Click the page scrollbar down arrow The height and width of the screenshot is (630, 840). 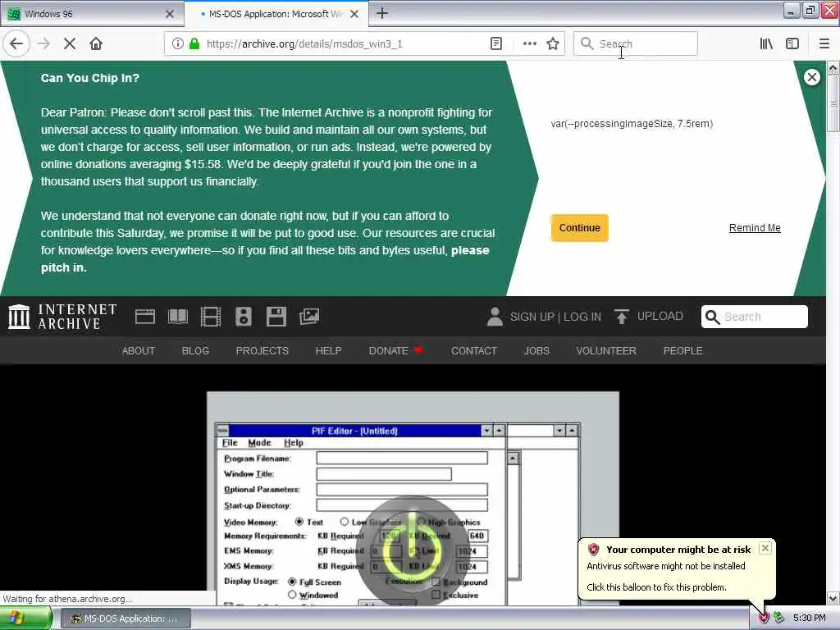pyautogui.click(x=833, y=598)
